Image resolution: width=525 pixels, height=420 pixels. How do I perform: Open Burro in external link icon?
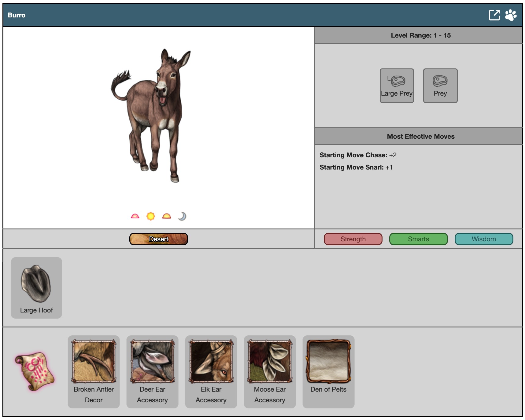click(494, 15)
